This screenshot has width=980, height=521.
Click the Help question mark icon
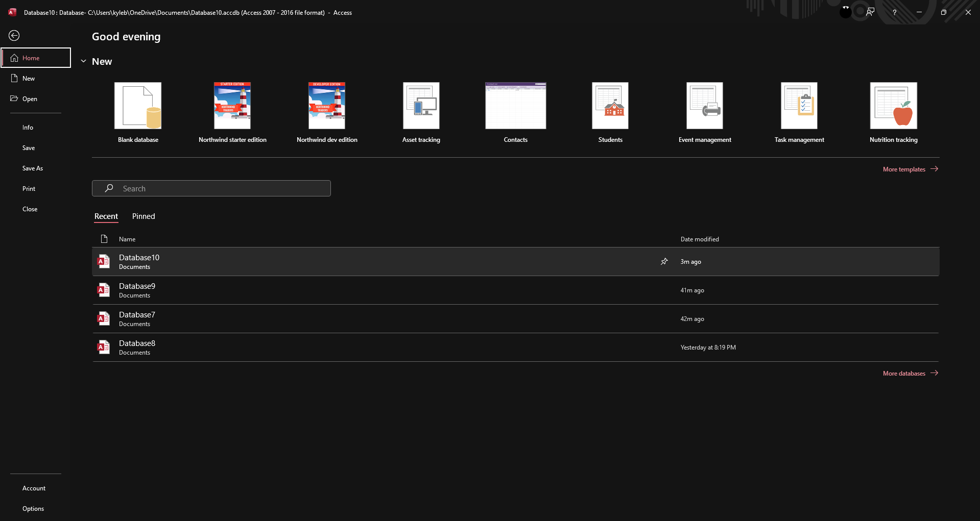(x=894, y=12)
